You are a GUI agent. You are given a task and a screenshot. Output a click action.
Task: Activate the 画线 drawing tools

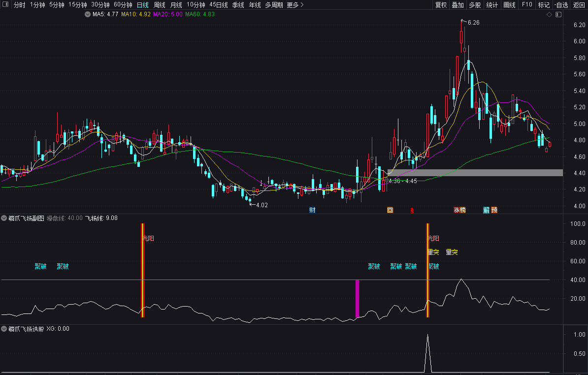tap(509, 5)
